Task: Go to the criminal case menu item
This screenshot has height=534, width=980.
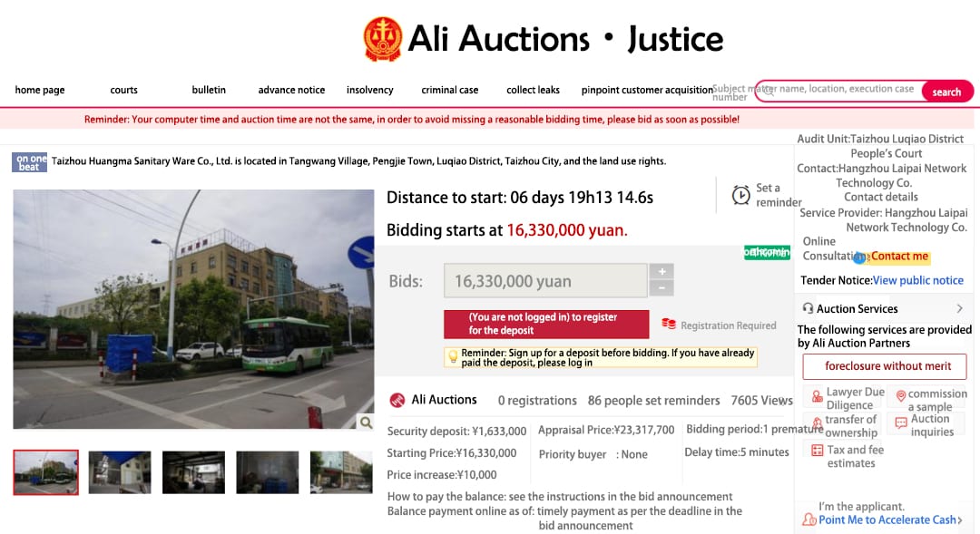Action: (449, 90)
